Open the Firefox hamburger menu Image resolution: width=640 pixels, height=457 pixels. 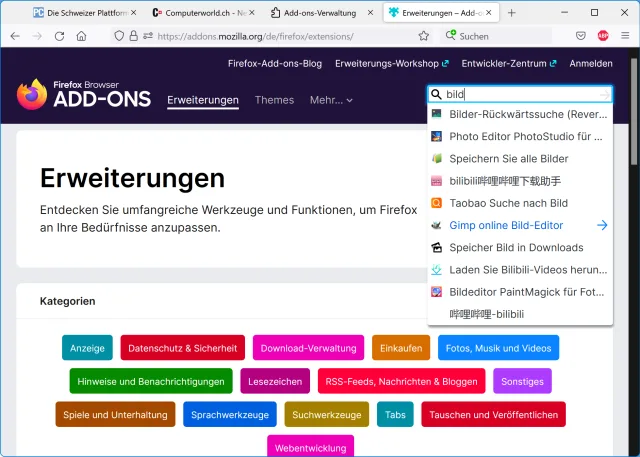pyautogui.click(x=624, y=36)
